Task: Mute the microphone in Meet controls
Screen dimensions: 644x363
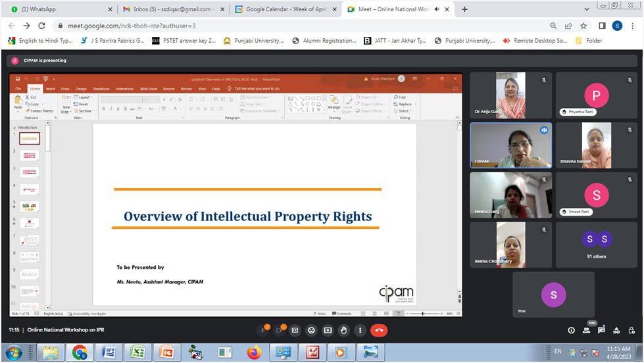Action: pyautogui.click(x=263, y=330)
